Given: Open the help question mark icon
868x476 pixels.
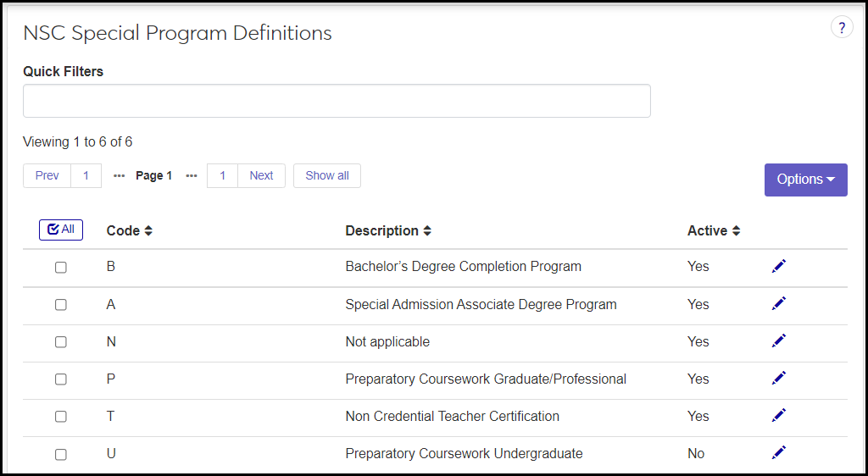Looking at the screenshot, I should [841, 28].
